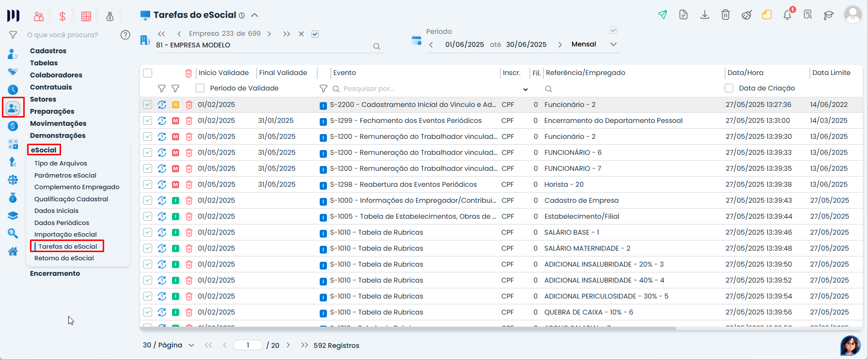Click the Encerramento menu section
Image resolution: width=868 pixels, height=360 pixels.
coord(55,273)
